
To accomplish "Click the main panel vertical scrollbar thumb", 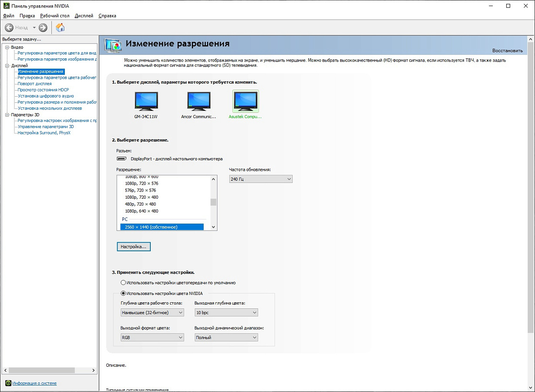I will [531, 188].
